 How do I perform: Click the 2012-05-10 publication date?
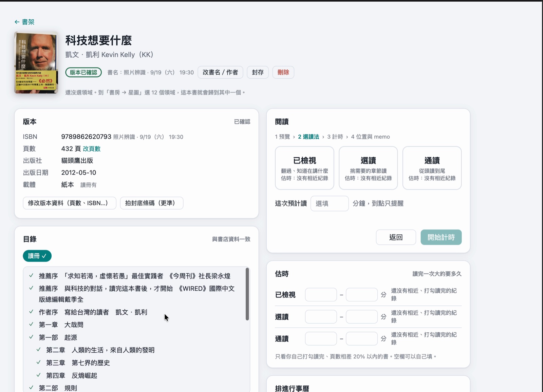point(79,173)
